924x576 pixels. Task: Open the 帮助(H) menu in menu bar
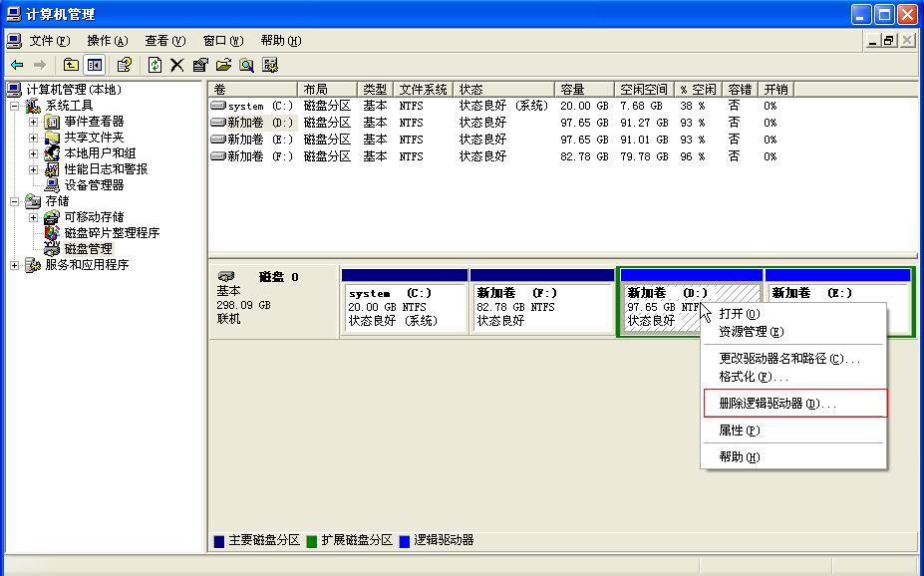pyautogui.click(x=280, y=41)
